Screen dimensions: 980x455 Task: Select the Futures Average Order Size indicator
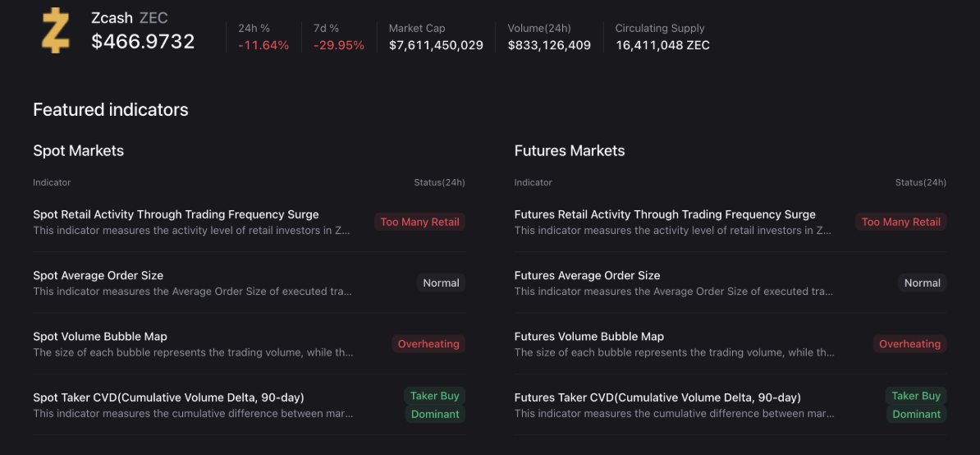pos(587,275)
